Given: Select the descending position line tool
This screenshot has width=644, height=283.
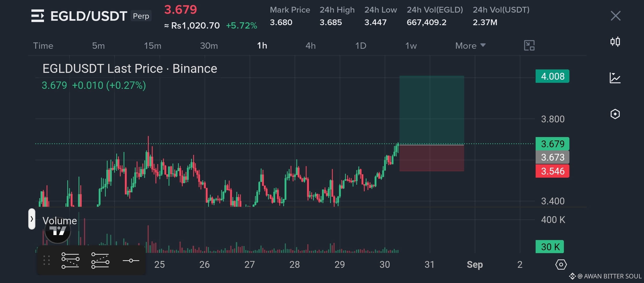Looking at the screenshot, I should point(70,260).
